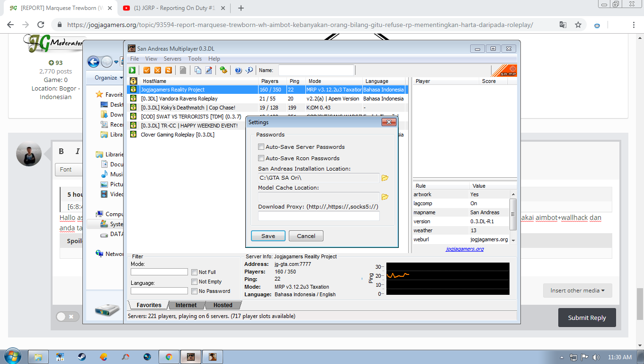Open the Help menu in SA-MP
644x364 pixels.
coord(214,59)
